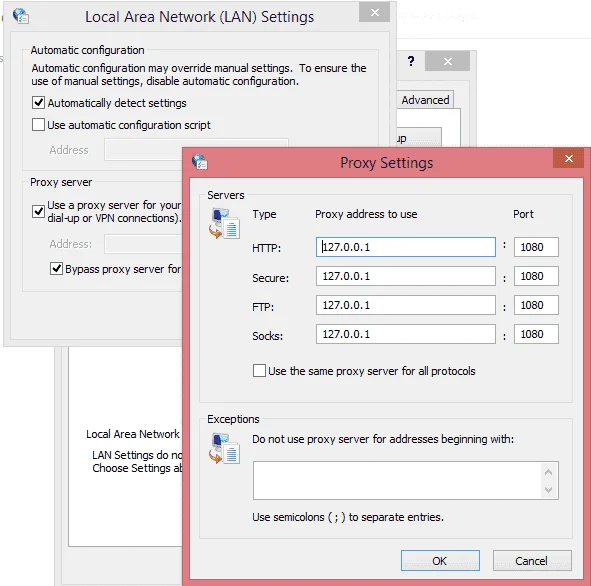Toggle Bypass proxy server checkbox

[57, 269]
